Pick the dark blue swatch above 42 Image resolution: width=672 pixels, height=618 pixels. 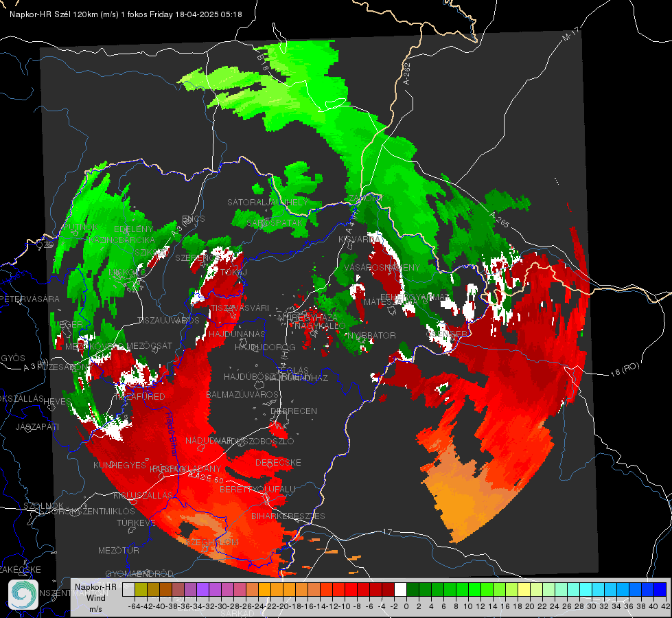pyautogui.click(x=660, y=589)
